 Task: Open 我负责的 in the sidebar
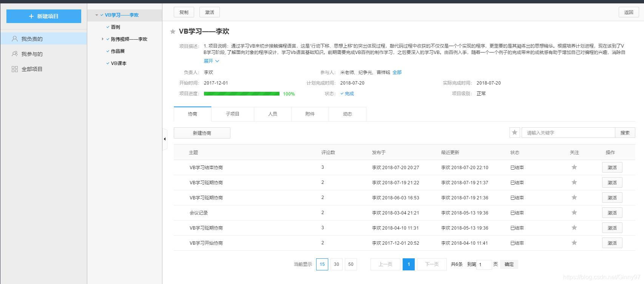click(43, 39)
